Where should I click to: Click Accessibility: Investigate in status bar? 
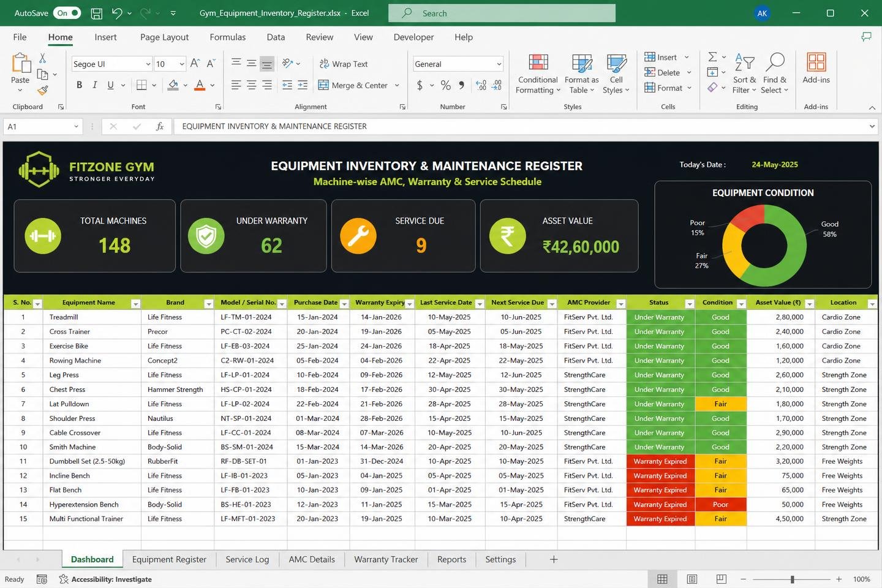tap(105, 579)
